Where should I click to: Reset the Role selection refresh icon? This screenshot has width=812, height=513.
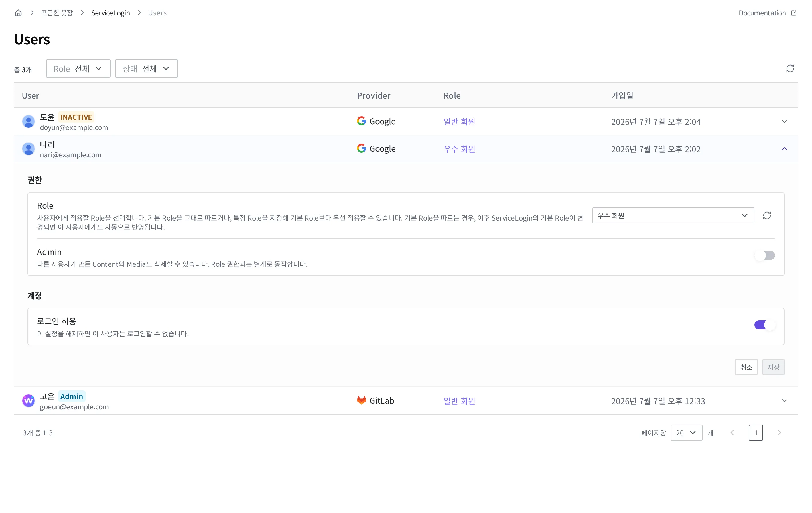[767, 215]
